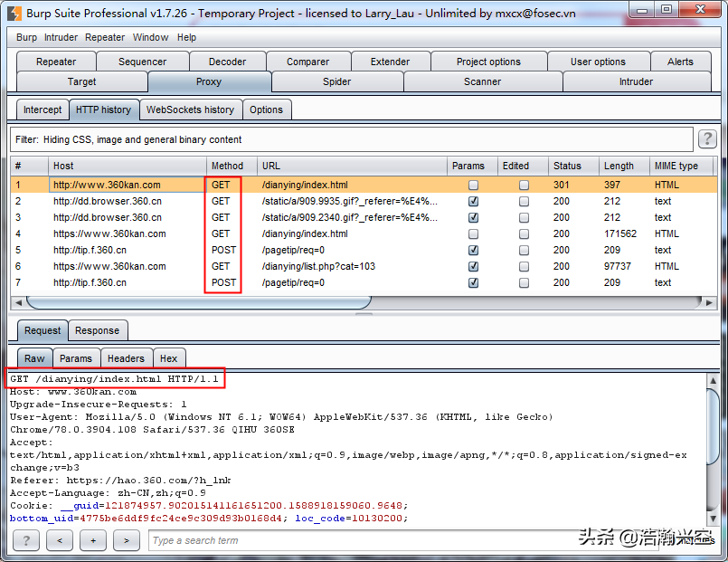Open the Window menu

point(150,37)
